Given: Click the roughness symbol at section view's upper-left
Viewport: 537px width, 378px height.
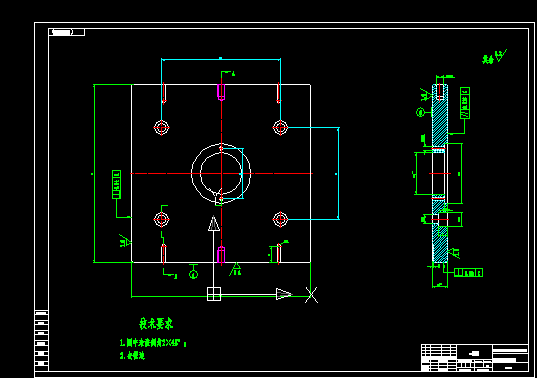Looking at the screenshot, I should click(426, 95).
